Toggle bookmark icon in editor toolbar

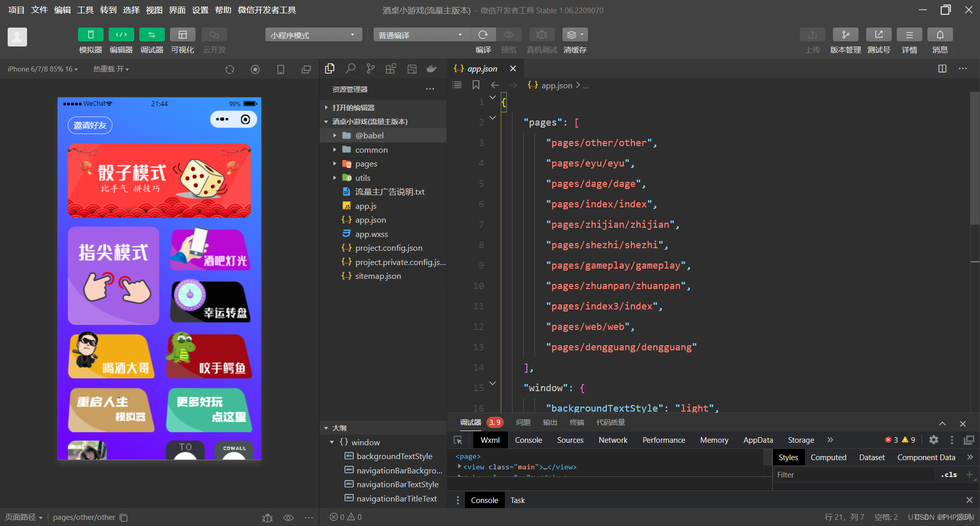tap(476, 85)
